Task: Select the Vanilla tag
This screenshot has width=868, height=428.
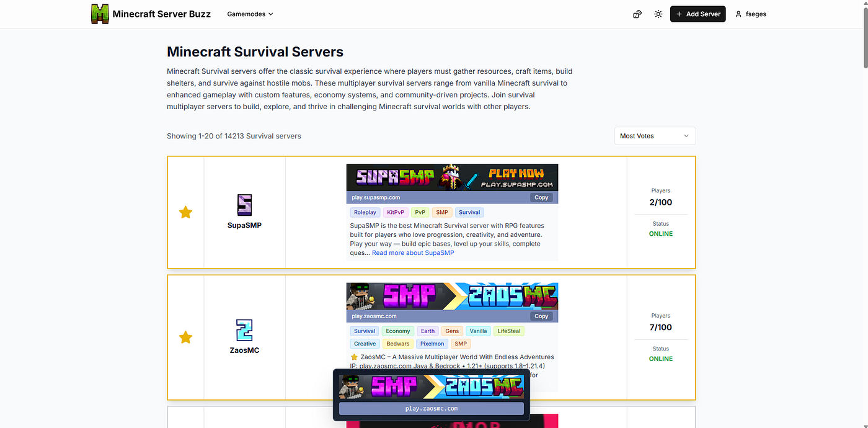Action: click(478, 331)
